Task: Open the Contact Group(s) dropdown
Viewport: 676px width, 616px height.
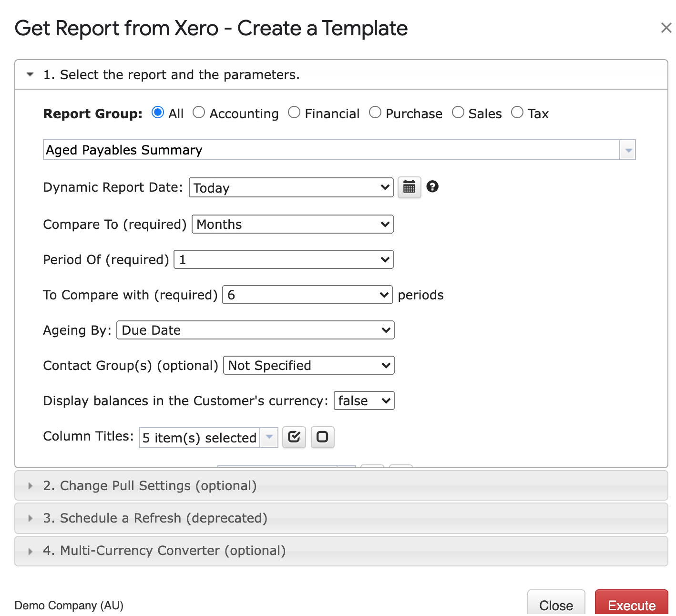Action: pos(309,365)
